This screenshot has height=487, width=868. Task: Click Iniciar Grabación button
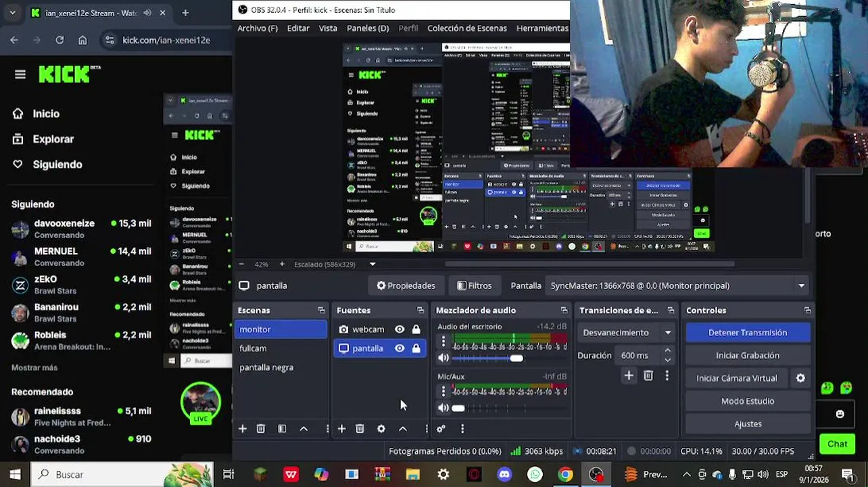[x=748, y=356]
